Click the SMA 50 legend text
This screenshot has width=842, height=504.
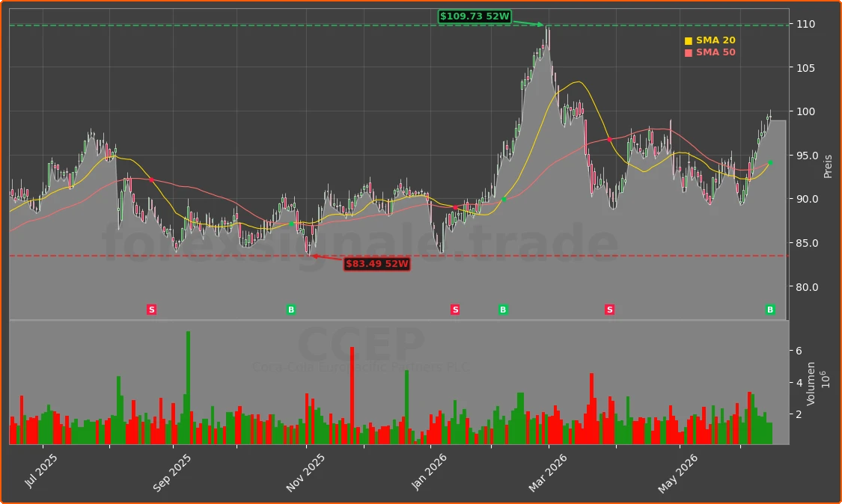pos(716,52)
